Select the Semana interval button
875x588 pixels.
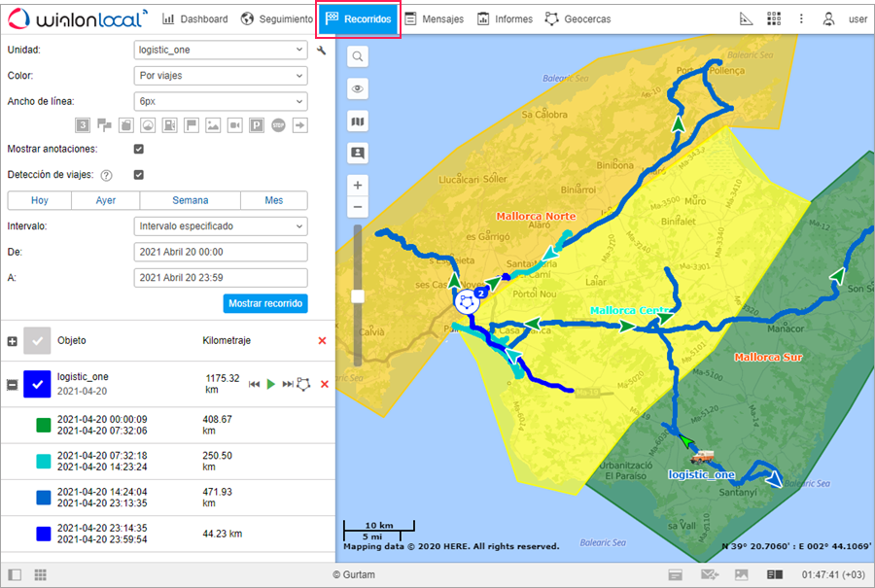pos(191,200)
